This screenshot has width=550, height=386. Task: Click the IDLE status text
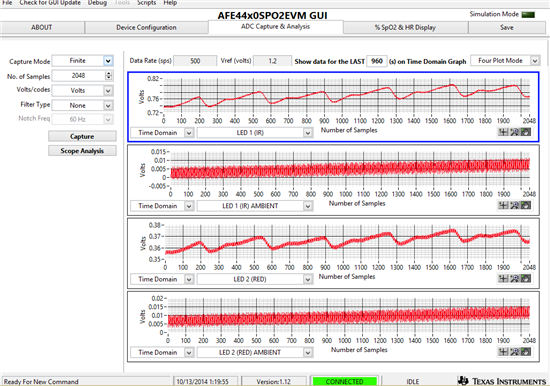point(412,381)
